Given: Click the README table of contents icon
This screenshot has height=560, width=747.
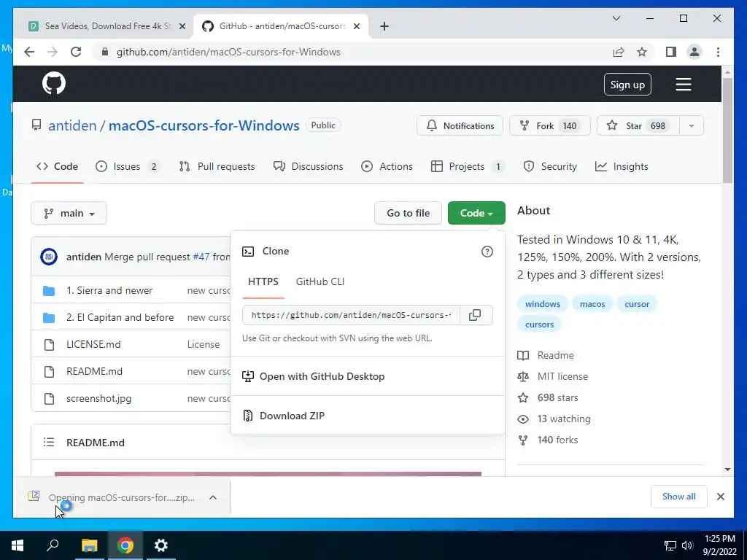Looking at the screenshot, I should click(x=49, y=443).
